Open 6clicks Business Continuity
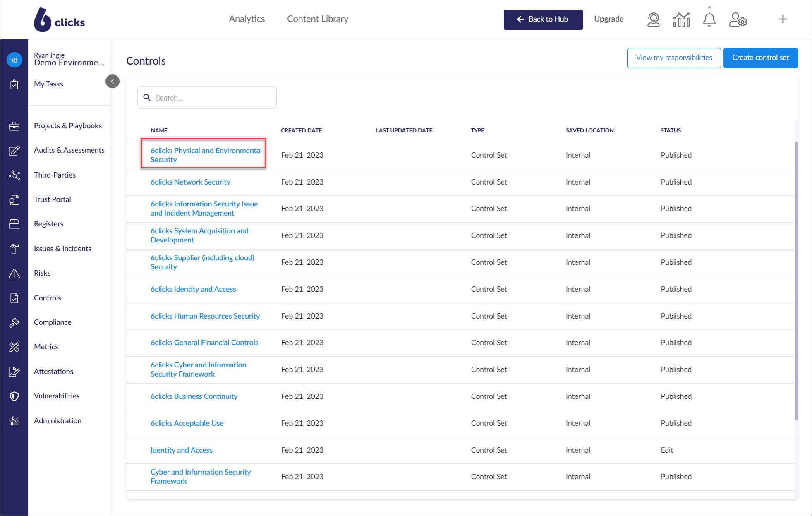This screenshot has height=516, width=812. tap(194, 396)
